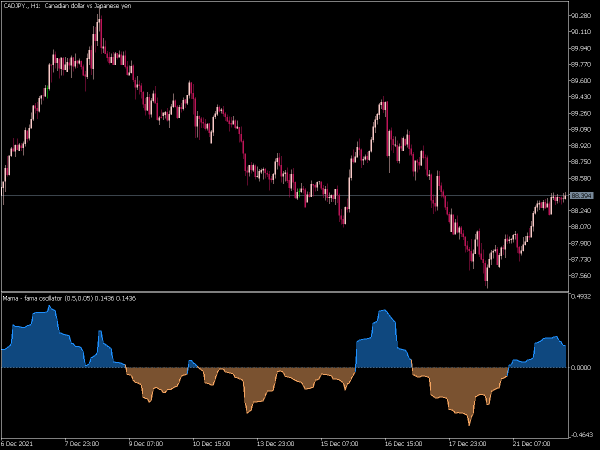Click the 87.560 price scale label

click(x=581, y=276)
